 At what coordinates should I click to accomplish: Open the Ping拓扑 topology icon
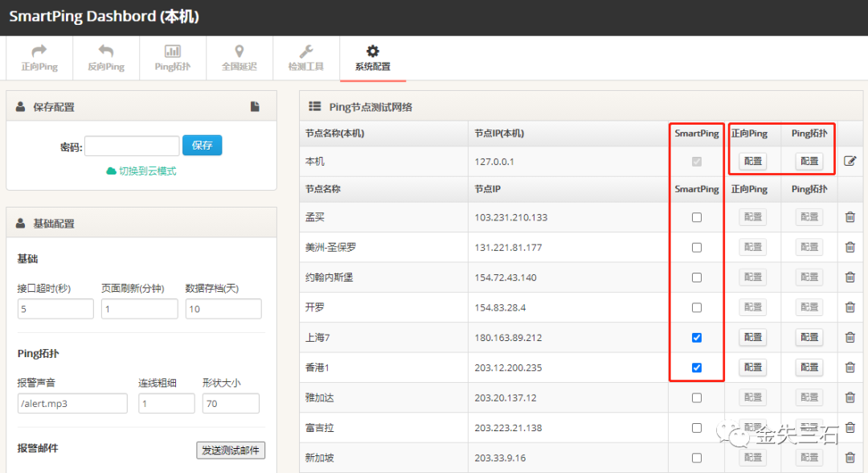pyautogui.click(x=172, y=57)
